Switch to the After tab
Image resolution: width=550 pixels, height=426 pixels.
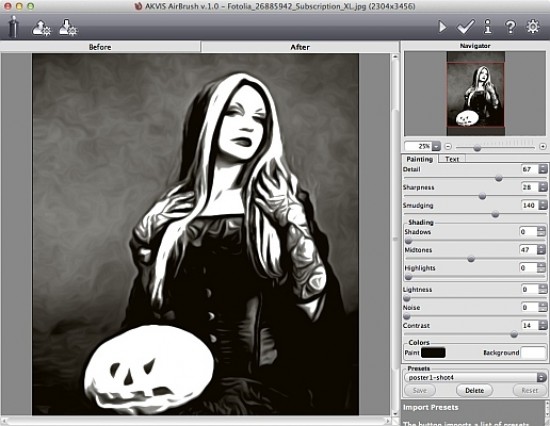click(300, 47)
